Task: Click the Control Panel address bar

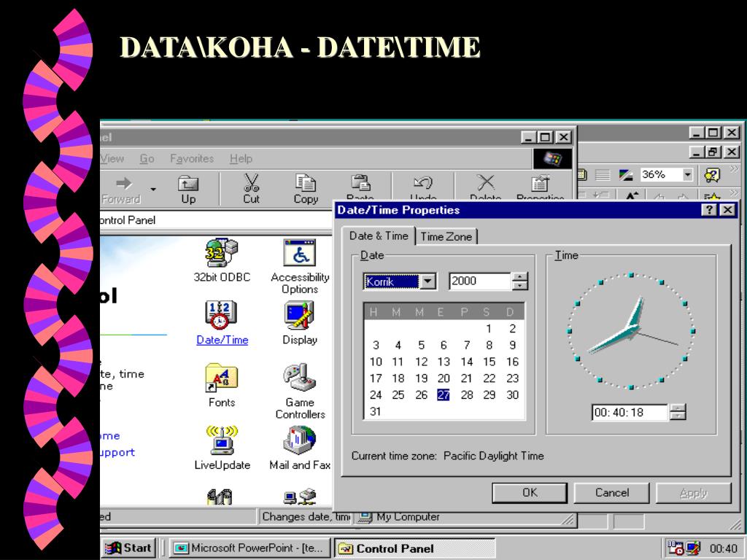Action: pos(217,220)
